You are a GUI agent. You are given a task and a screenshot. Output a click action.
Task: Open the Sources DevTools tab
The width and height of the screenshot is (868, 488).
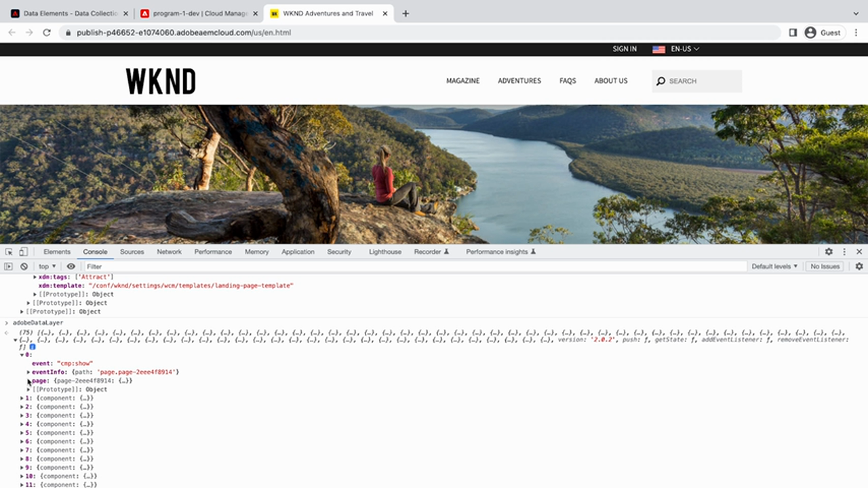[x=132, y=252]
